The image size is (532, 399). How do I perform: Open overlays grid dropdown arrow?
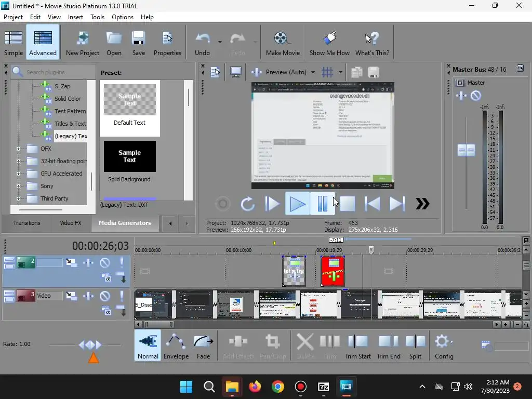340,72
